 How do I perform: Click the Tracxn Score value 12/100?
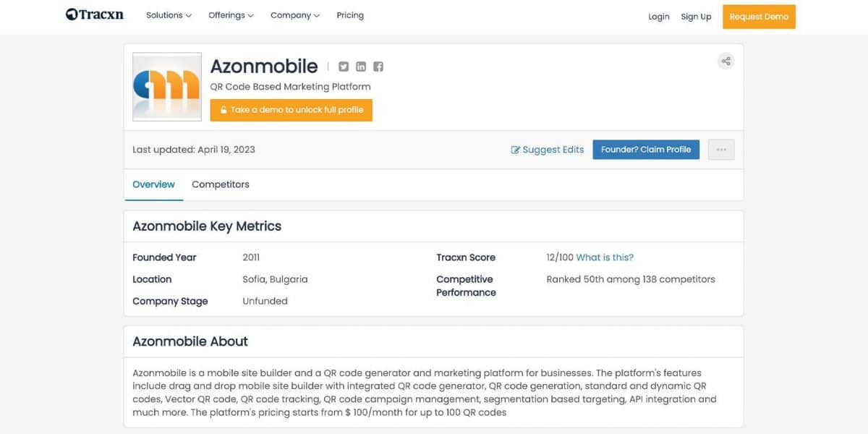560,258
